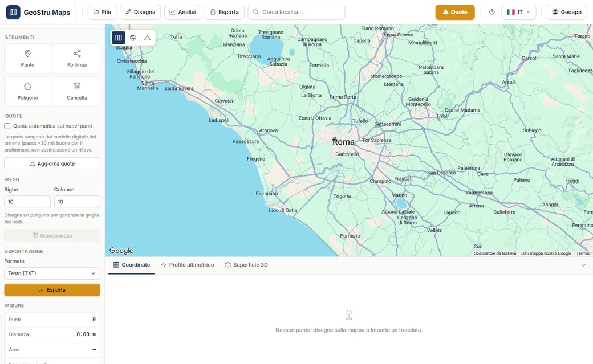Select the Coordinate tab
The image size is (593, 364).
tap(132, 265)
